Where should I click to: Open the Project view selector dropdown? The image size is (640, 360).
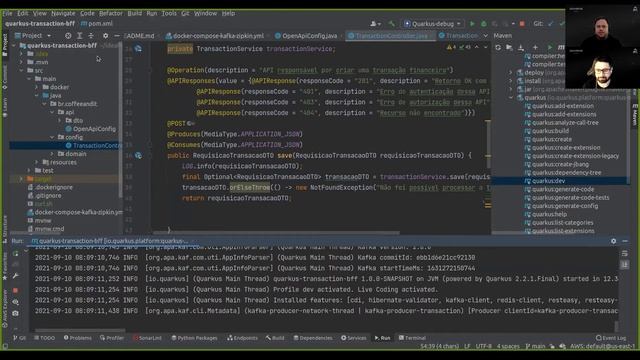pyautogui.click(x=33, y=36)
